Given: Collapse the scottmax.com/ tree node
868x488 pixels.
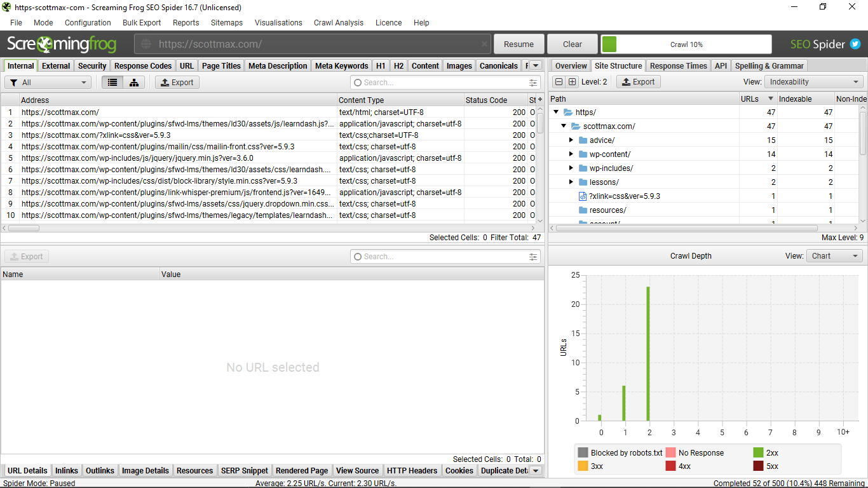Looking at the screenshot, I should coord(564,126).
